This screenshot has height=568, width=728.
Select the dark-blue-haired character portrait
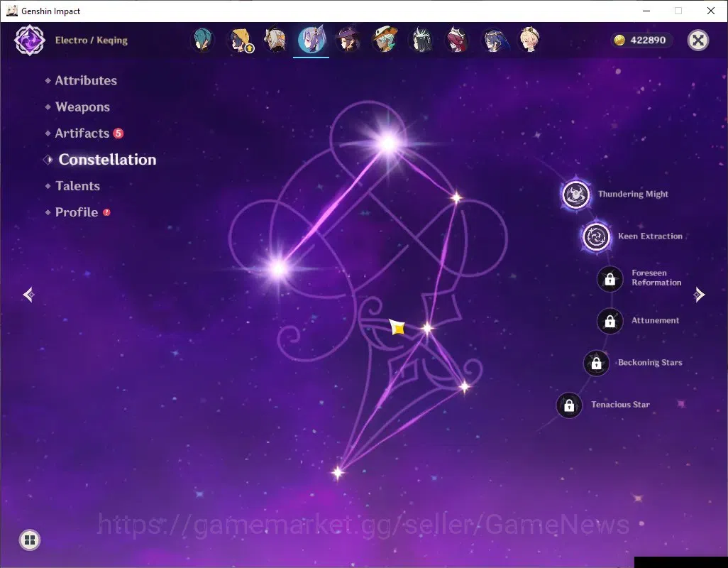pyautogui.click(x=494, y=40)
